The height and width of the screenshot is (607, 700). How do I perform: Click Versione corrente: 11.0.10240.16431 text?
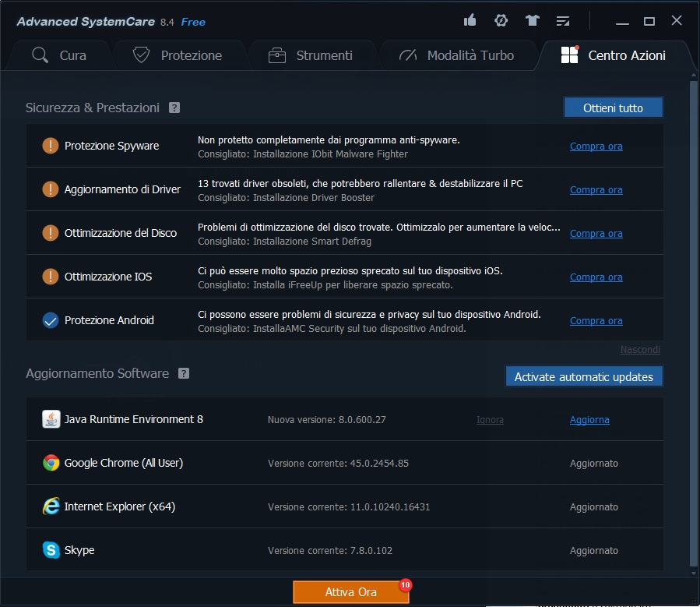click(x=349, y=507)
